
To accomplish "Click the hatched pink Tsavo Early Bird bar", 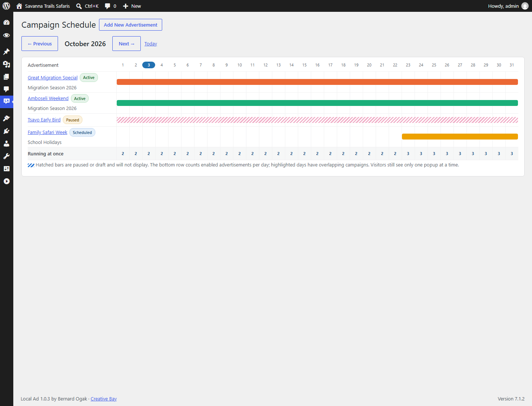I will click(x=317, y=120).
